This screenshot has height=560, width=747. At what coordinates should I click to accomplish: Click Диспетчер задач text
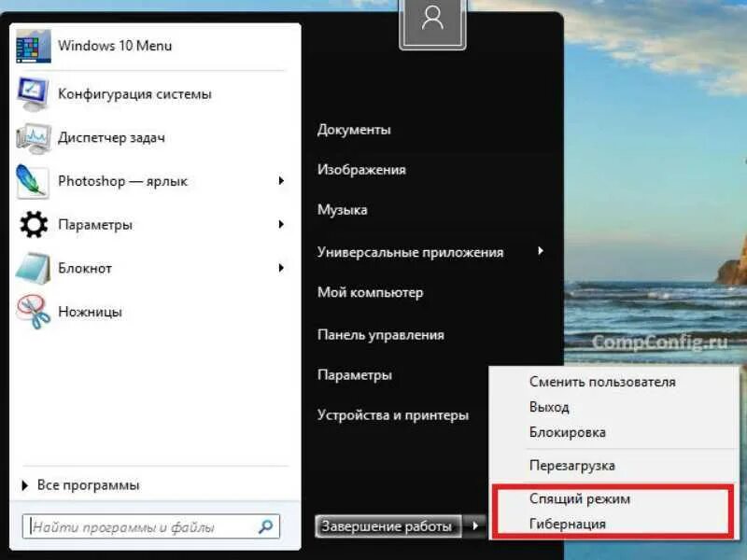pyautogui.click(x=111, y=137)
